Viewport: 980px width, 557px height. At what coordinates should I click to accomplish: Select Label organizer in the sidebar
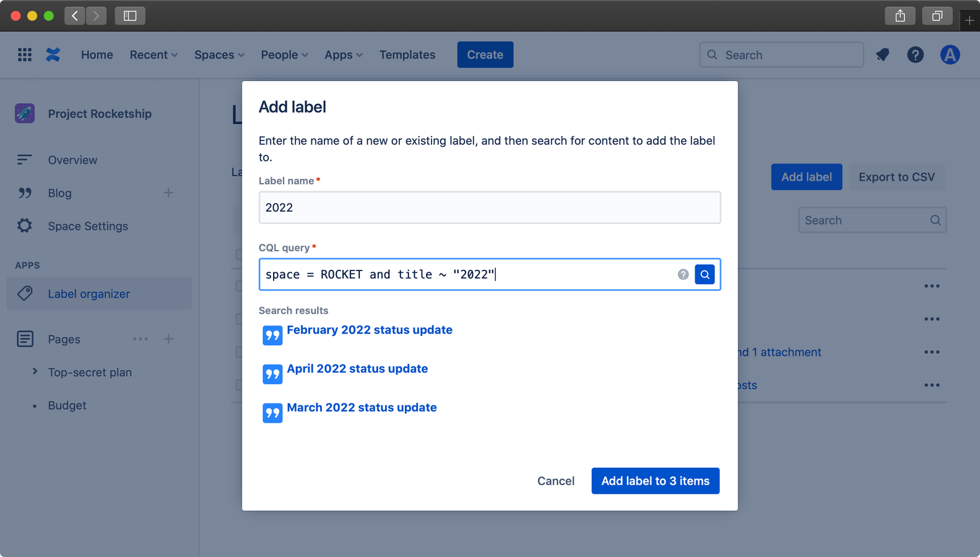pyautogui.click(x=99, y=293)
